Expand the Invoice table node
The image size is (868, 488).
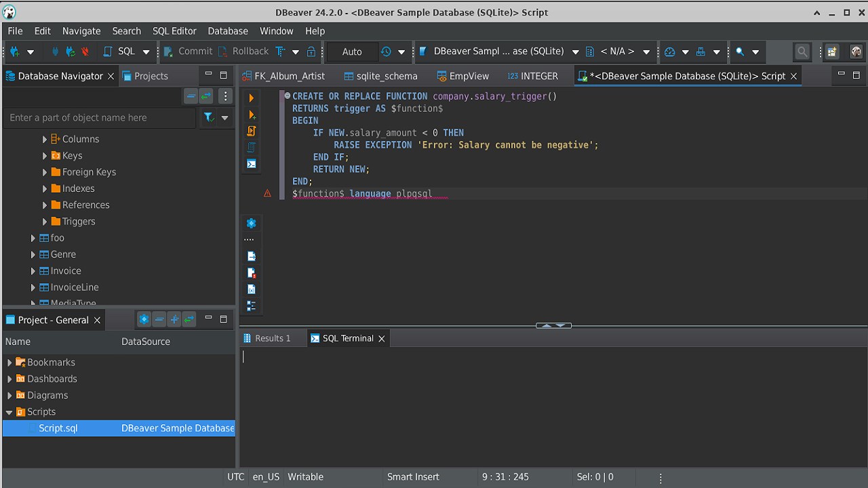point(33,271)
